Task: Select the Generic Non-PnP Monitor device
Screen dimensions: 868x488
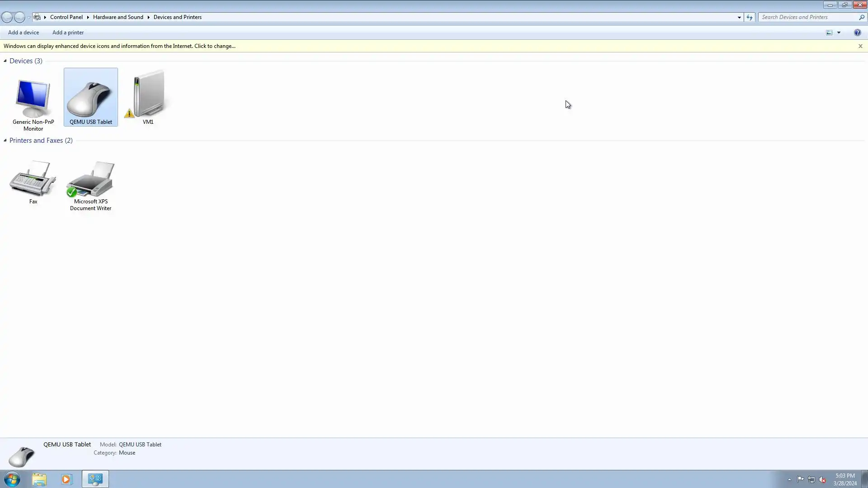Action: pos(33,99)
